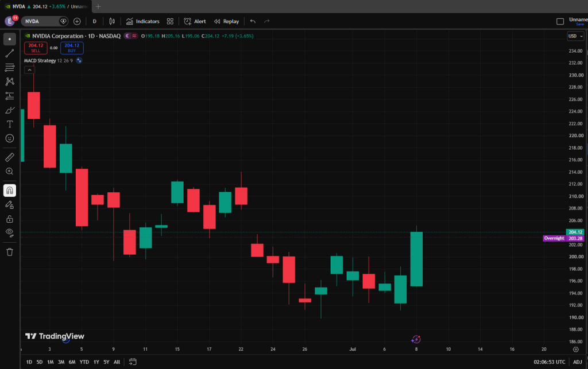Select the 3M date range
Image resolution: width=588 pixels, height=369 pixels.
[x=61, y=362]
